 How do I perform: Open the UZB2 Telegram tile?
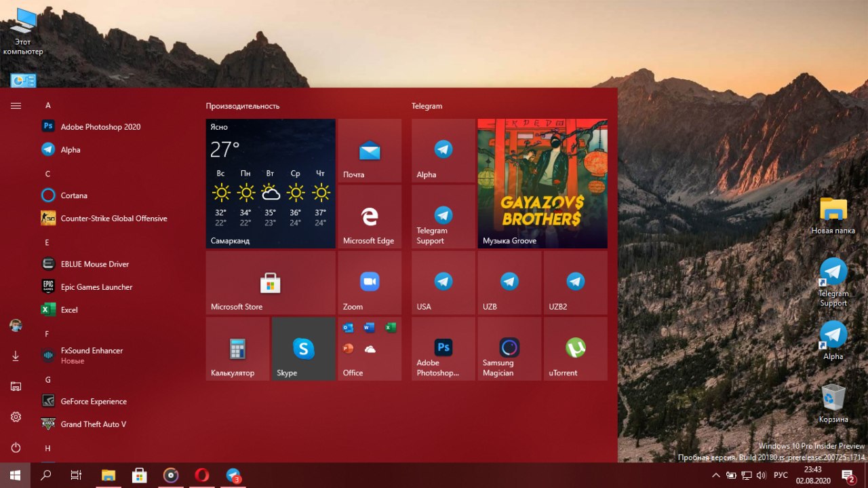[x=576, y=282]
